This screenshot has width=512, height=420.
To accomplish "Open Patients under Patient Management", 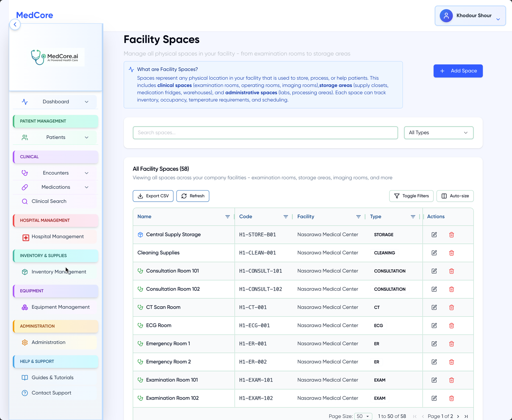I will pos(56,137).
